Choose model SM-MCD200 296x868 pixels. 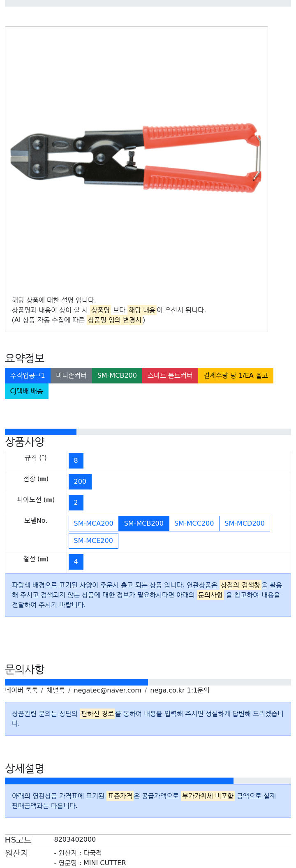pyautogui.click(x=245, y=524)
